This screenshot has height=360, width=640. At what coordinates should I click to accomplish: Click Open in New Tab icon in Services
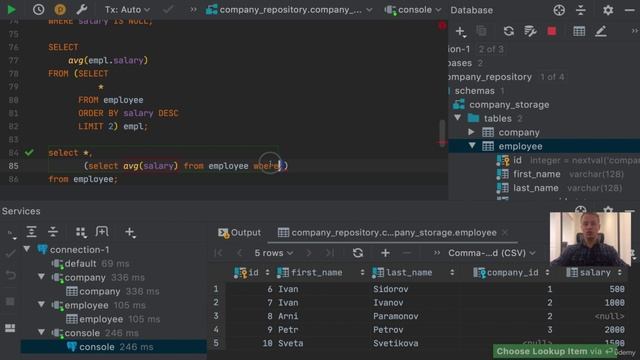click(102, 232)
